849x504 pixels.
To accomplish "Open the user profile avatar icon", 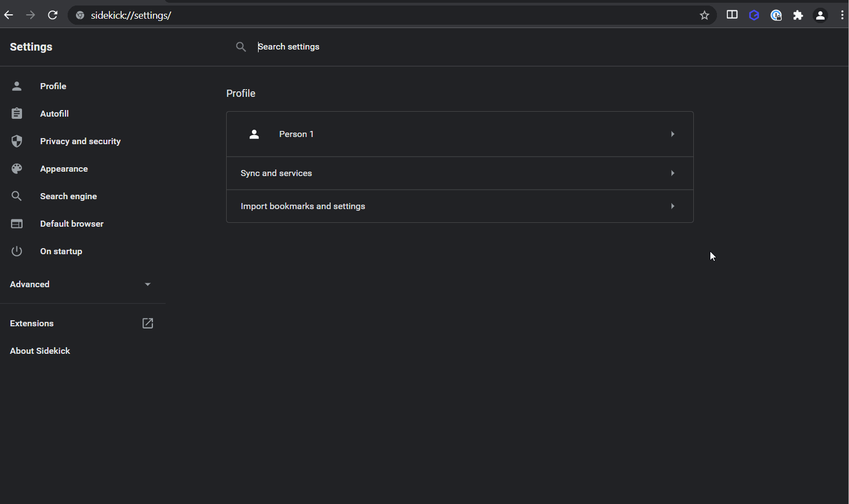I will pyautogui.click(x=820, y=15).
